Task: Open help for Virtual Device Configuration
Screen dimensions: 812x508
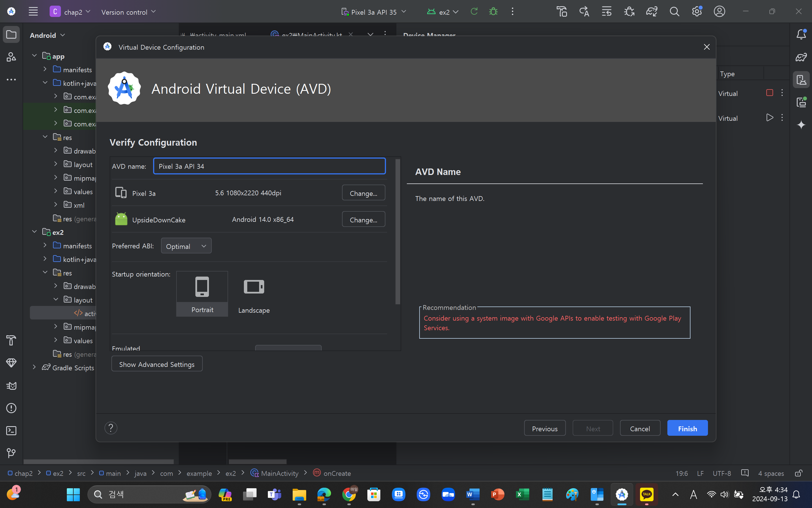Action: (111, 428)
